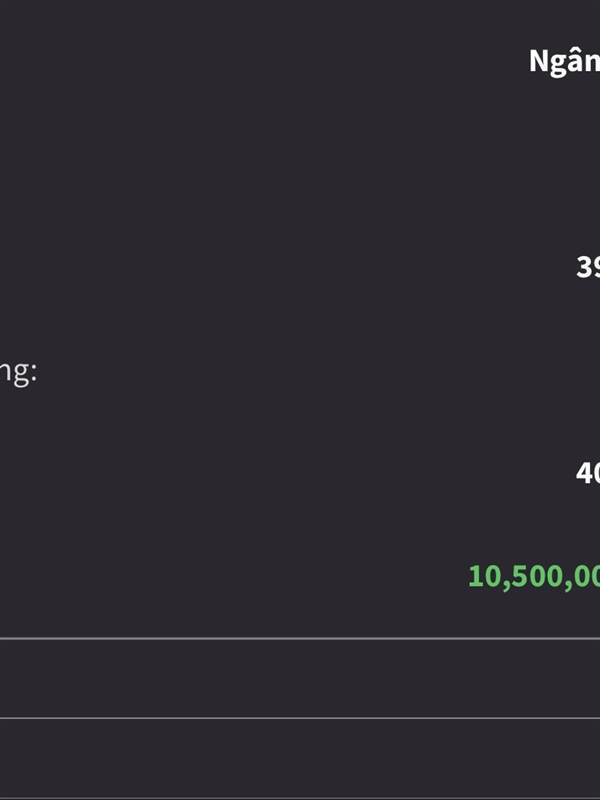Click the green 10,500,00 amount
The image size is (600, 800).
[x=534, y=576]
